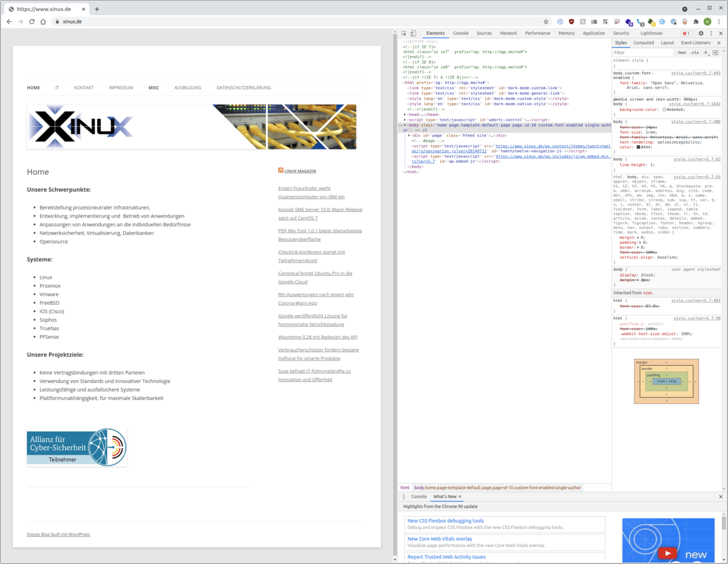Click the error counter badge in DevTools
The height and width of the screenshot is (564, 728).
click(686, 33)
